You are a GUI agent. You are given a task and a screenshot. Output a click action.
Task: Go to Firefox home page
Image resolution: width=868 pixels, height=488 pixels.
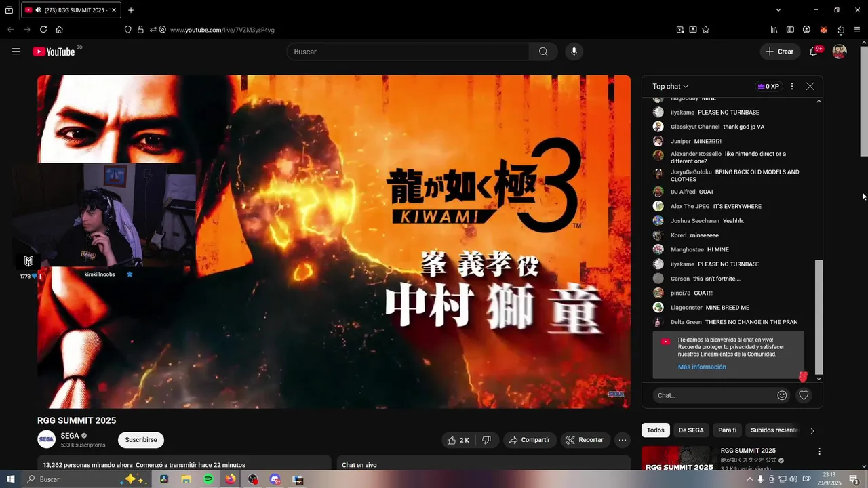(x=60, y=30)
